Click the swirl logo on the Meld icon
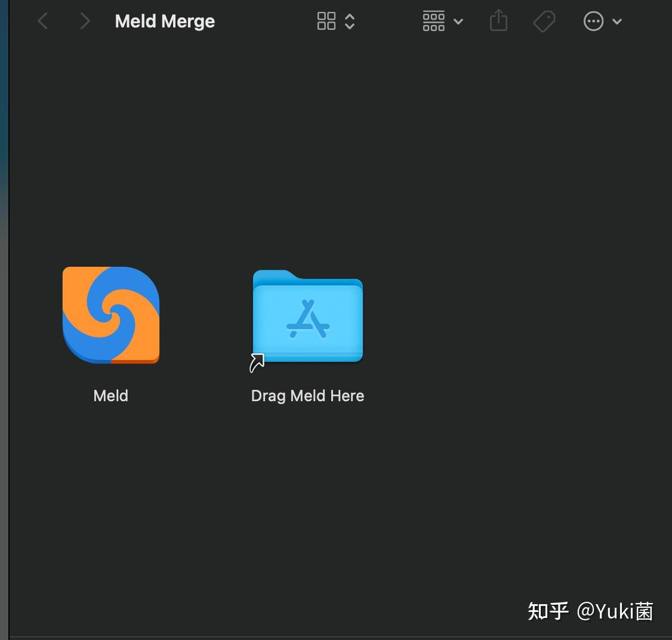This screenshot has width=672, height=640. (110, 315)
